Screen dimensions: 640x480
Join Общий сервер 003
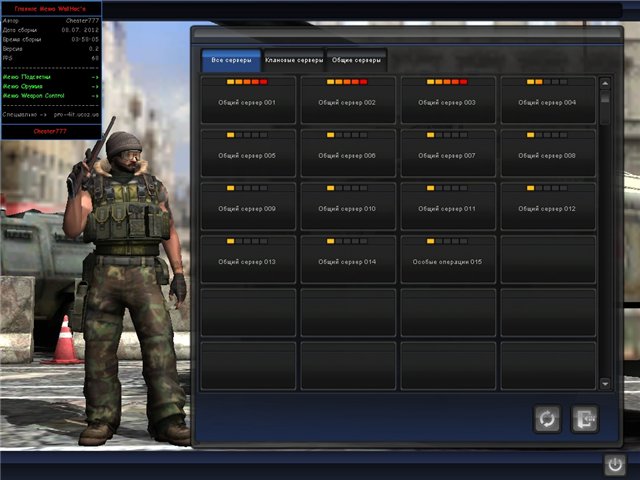coord(448,100)
